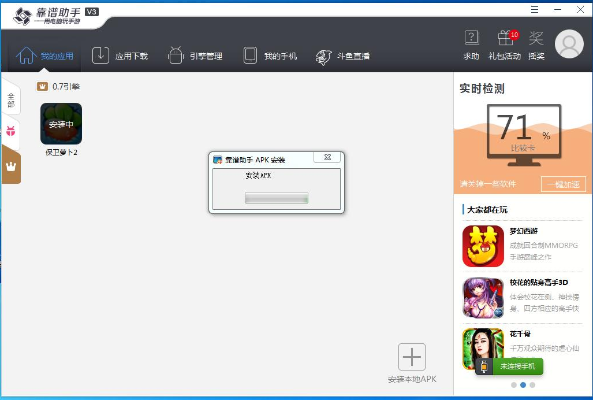Image resolution: width=593 pixels, height=400 pixels.
Task: Select the pink bug sidebar tab
Action: (x=11, y=131)
